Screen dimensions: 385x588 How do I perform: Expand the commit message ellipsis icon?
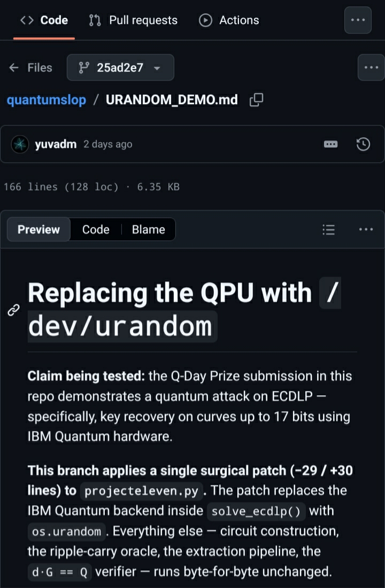(330, 144)
